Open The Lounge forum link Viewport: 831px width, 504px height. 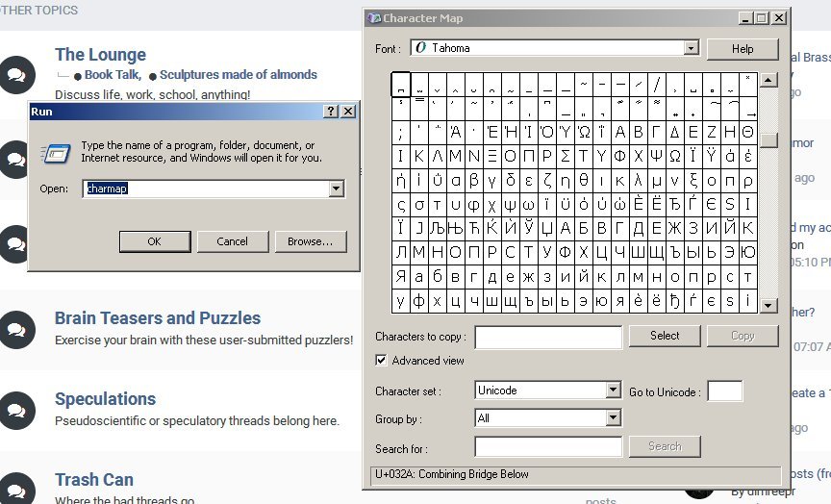click(x=101, y=55)
